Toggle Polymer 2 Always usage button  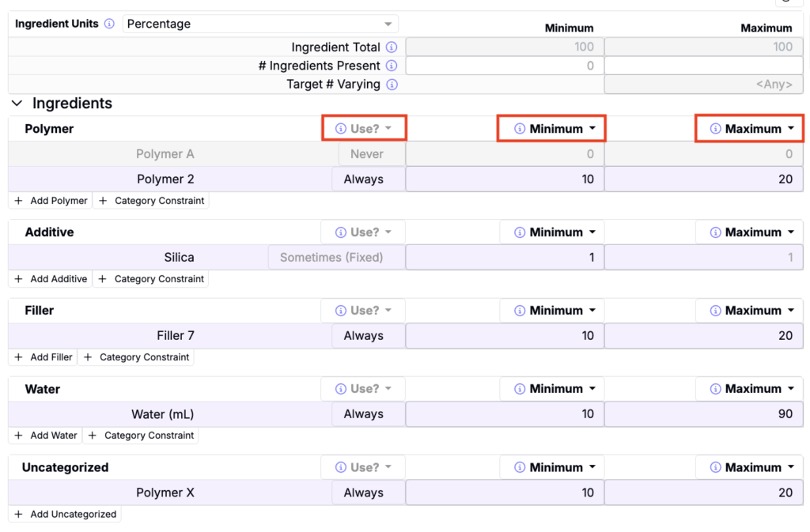coord(364,179)
